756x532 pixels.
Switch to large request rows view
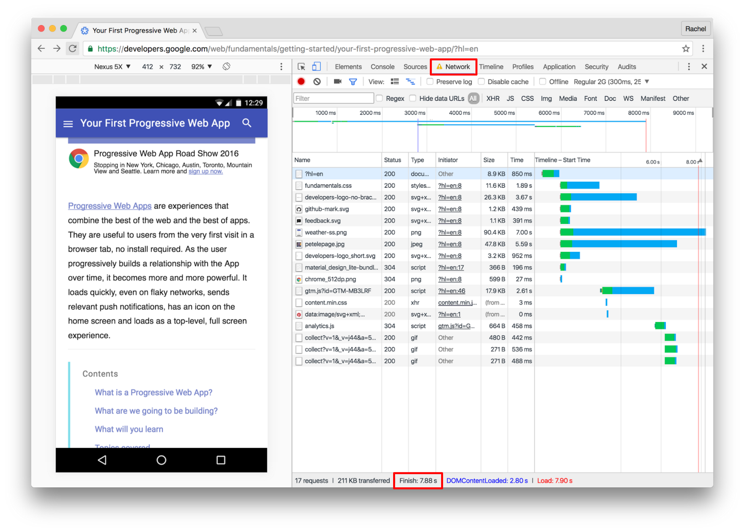pyautogui.click(x=394, y=81)
